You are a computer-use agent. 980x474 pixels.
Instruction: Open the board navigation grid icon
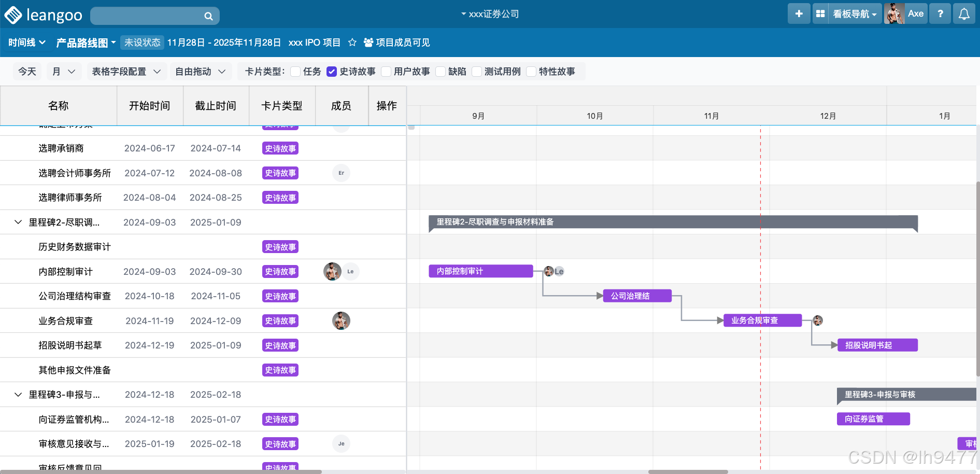pyautogui.click(x=820, y=14)
